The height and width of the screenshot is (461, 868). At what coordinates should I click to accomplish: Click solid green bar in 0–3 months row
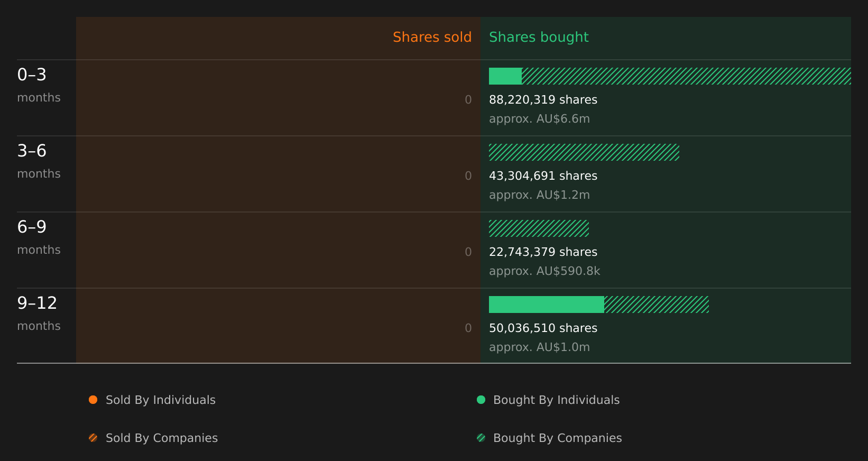[x=505, y=76]
